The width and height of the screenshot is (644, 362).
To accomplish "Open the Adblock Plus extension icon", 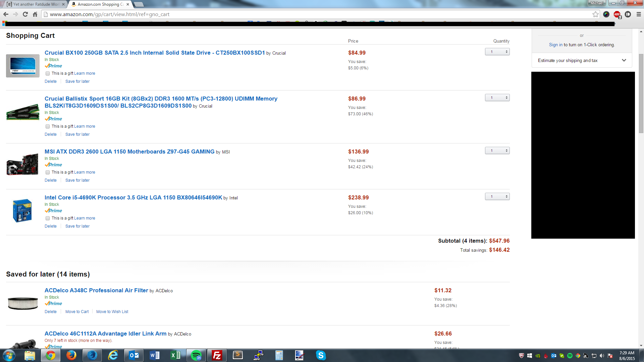I will tap(617, 14).
